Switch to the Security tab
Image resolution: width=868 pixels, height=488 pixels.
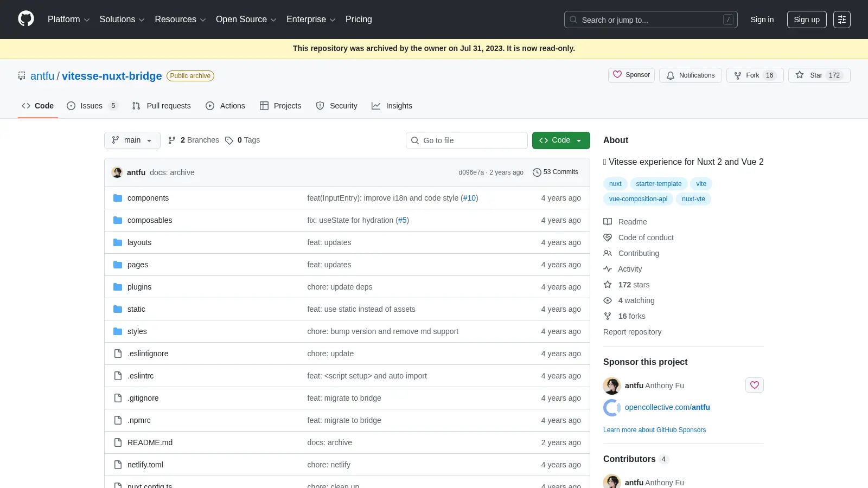coord(337,106)
